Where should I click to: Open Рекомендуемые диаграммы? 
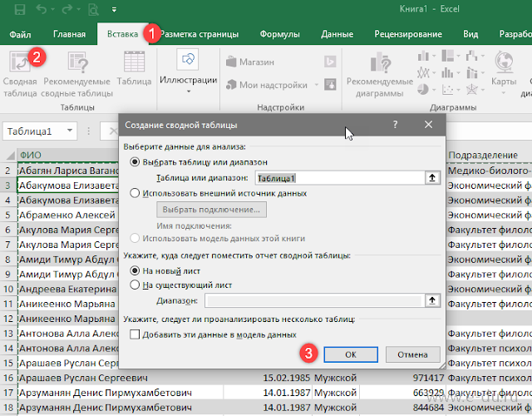(380, 75)
